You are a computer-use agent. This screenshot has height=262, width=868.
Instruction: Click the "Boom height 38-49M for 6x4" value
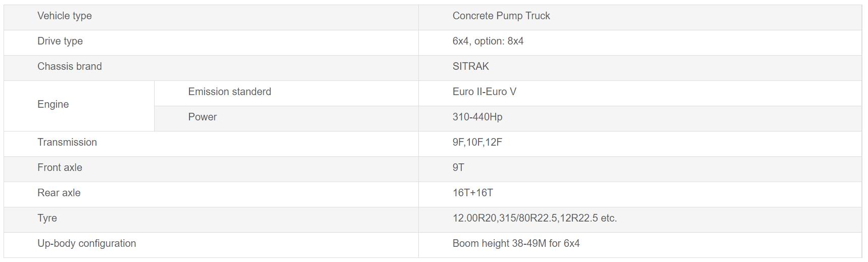(x=516, y=243)
